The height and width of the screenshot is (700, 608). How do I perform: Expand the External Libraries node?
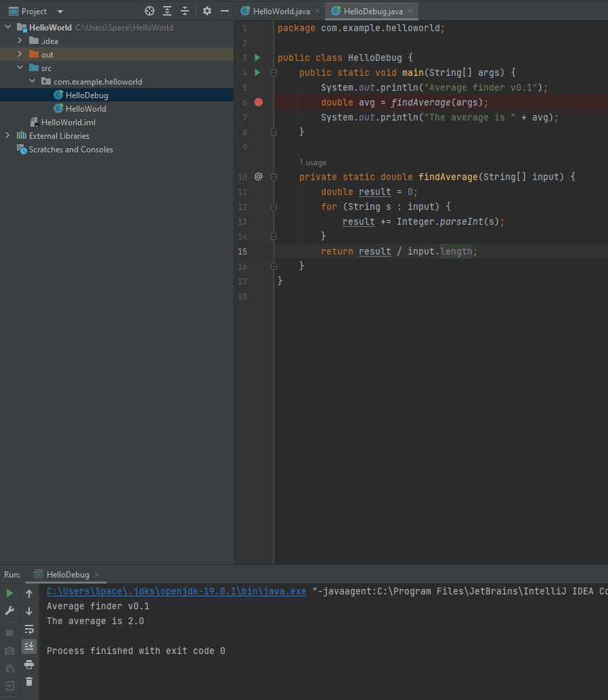pos(6,135)
